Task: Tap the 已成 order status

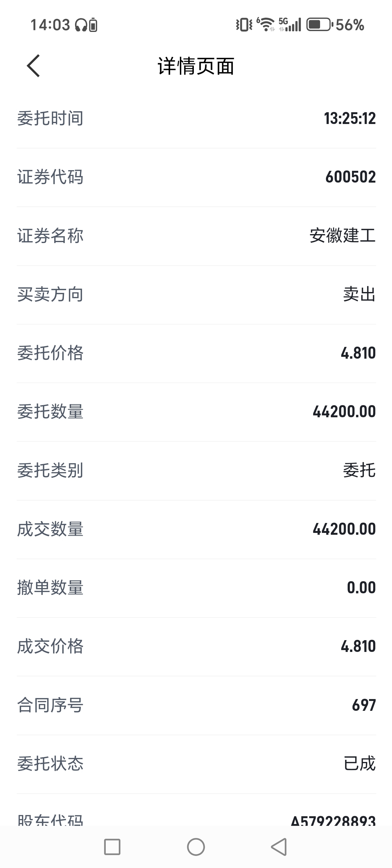Action: (x=359, y=764)
